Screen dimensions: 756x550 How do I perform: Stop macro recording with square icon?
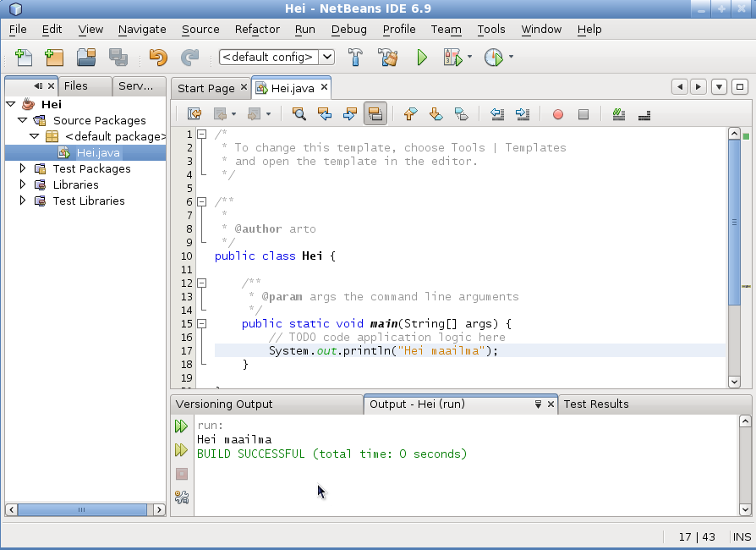583,114
